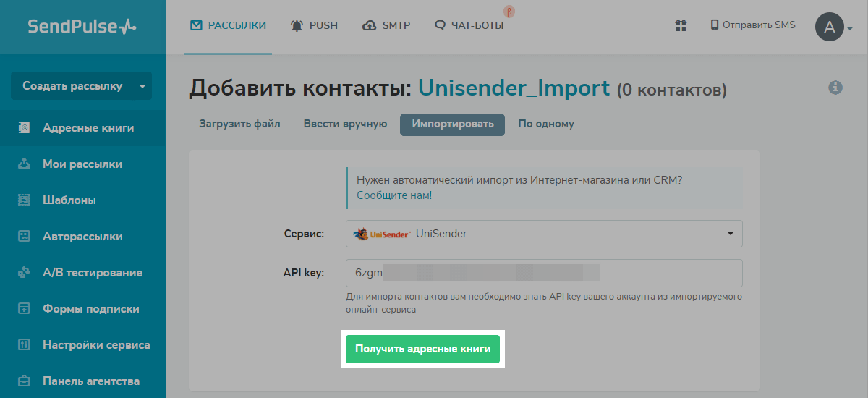The width and height of the screenshot is (868, 398).
Task: Go to Авторассылки in sidebar
Action: coord(82,237)
